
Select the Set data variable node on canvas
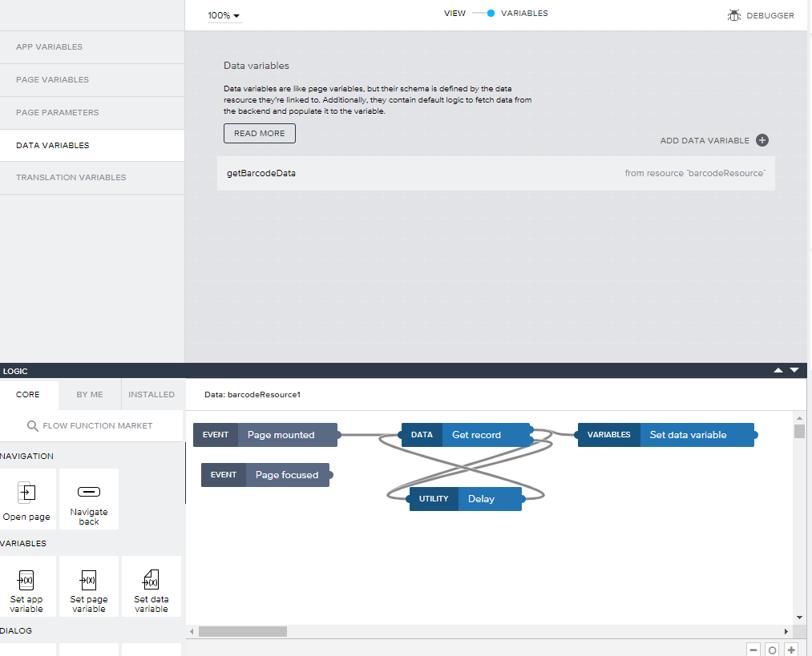pyautogui.click(x=665, y=435)
